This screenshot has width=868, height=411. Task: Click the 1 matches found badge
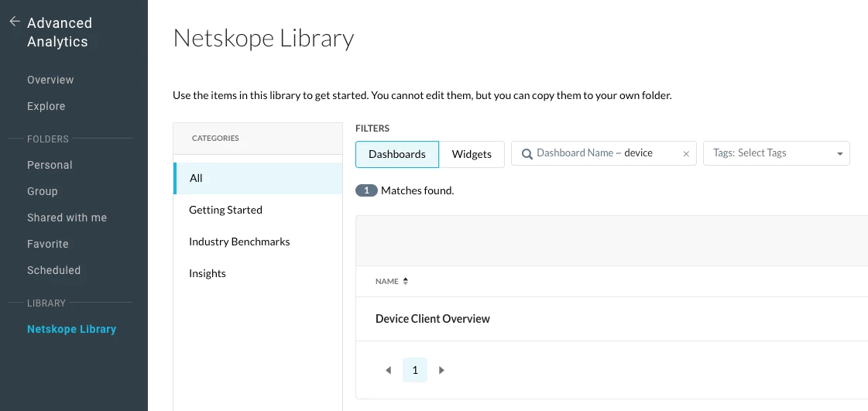coord(366,191)
